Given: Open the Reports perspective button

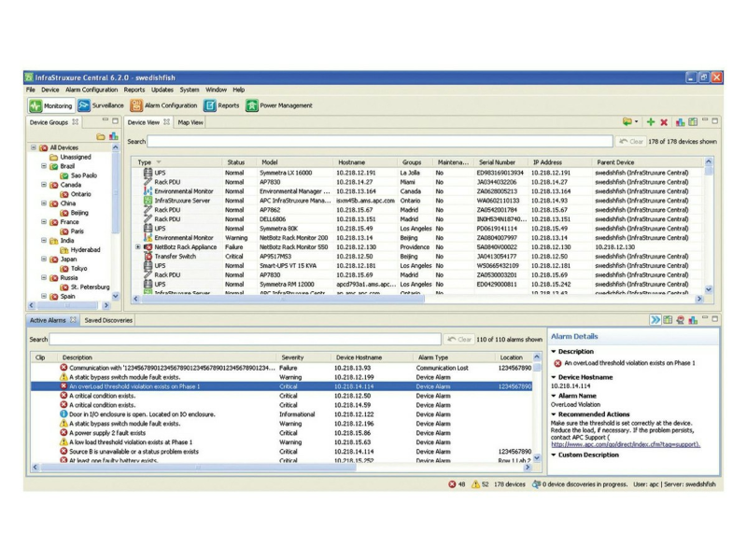Looking at the screenshot, I should point(221,105).
